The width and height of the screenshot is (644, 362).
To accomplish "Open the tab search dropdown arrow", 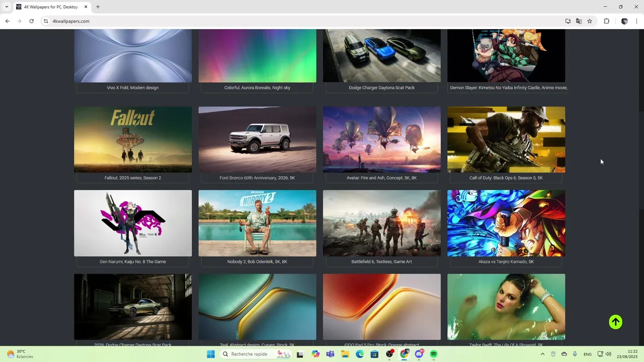I will tap(6, 7).
